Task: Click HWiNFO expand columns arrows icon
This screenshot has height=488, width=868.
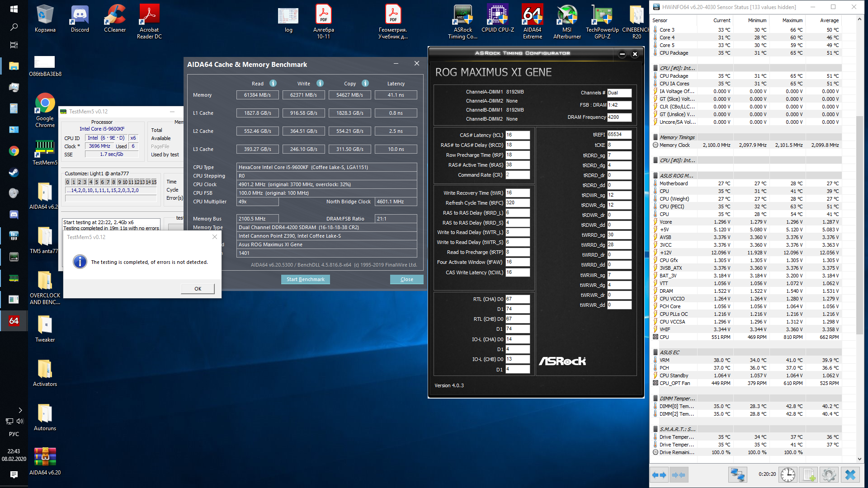Action: pyautogui.click(x=659, y=475)
